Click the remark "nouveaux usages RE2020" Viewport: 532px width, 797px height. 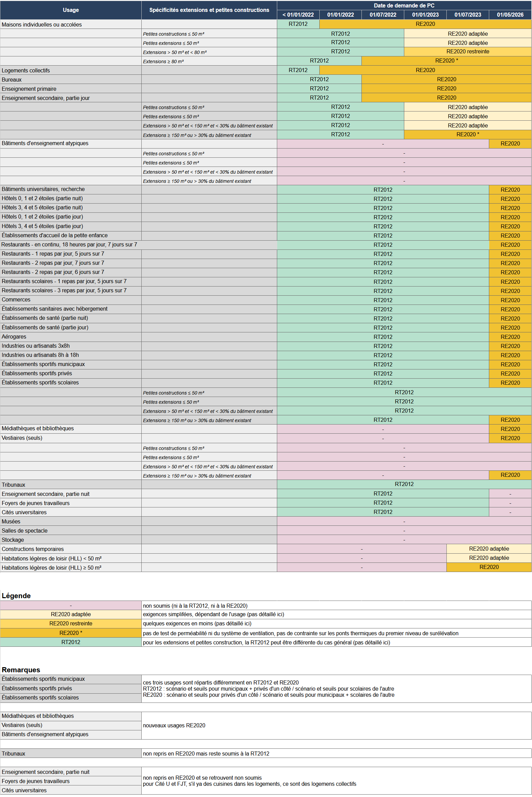174,725
